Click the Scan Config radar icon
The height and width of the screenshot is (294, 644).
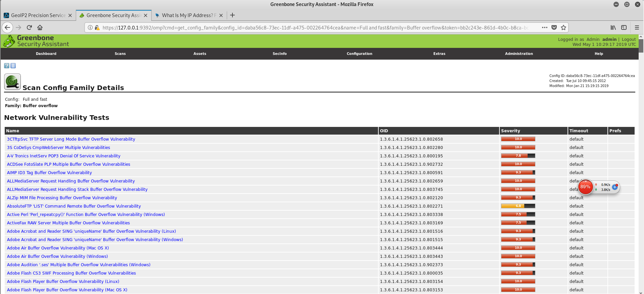(12, 82)
